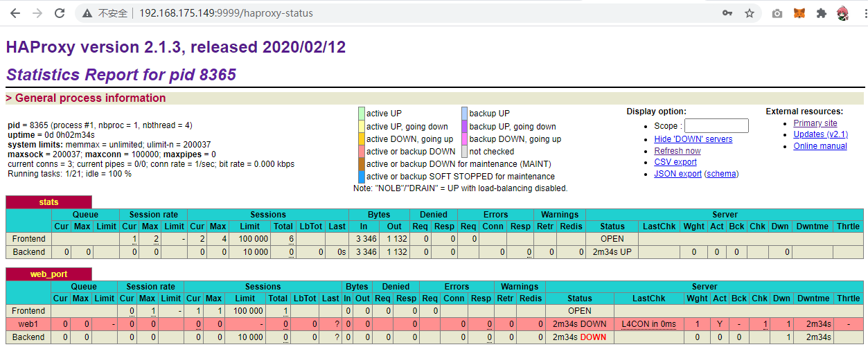Click the browser forward arrow
This screenshot has height=347, width=868.
click(37, 13)
